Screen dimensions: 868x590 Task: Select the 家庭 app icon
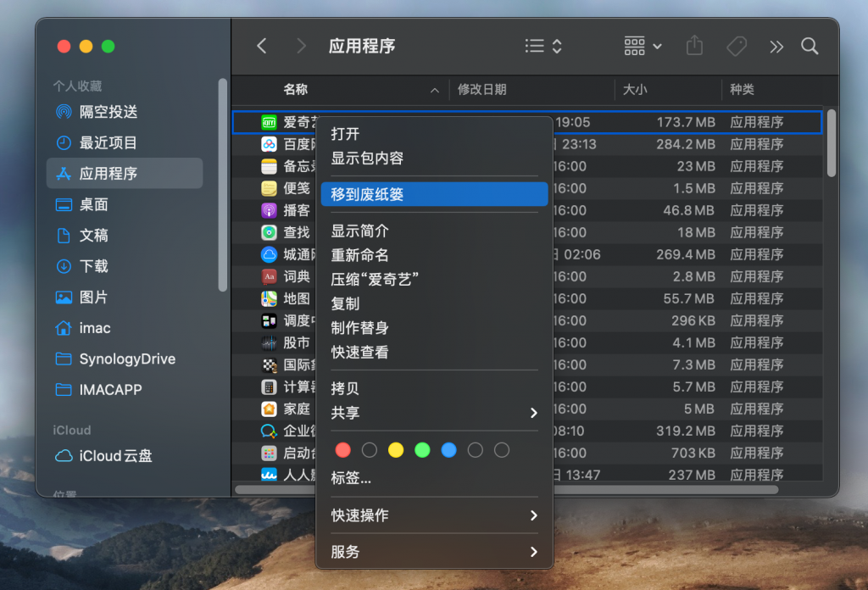[269, 409]
